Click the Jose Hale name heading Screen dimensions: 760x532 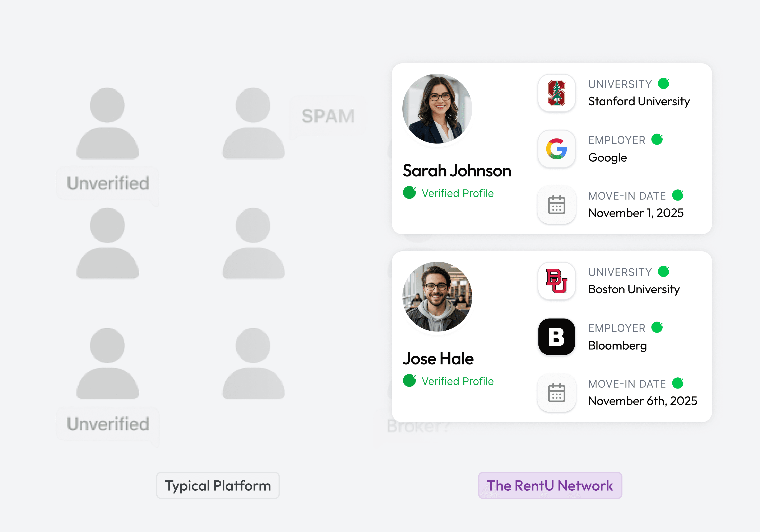coord(438,359)
